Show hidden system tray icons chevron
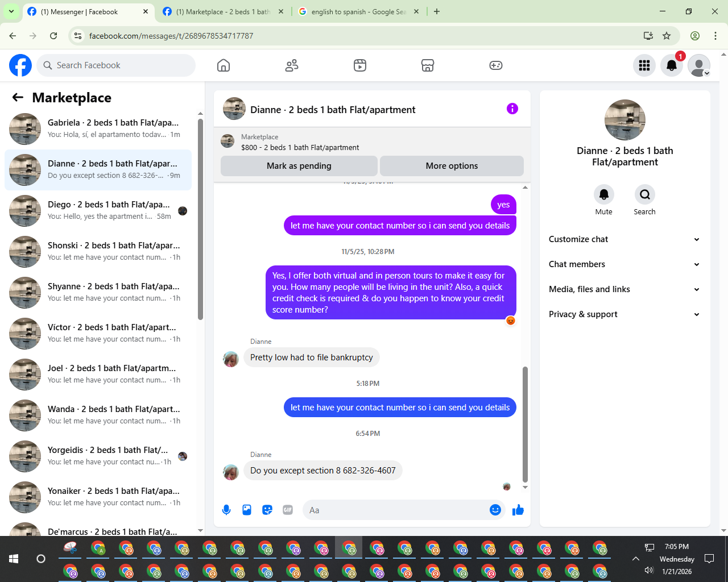The height and width of the screenshot is (582, 728). click(x=636, y=559)
